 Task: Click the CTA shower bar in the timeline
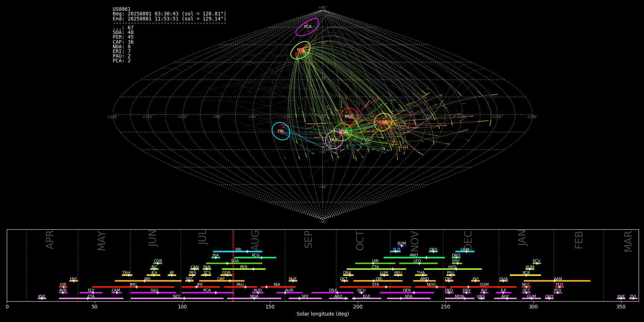(376, 269)
